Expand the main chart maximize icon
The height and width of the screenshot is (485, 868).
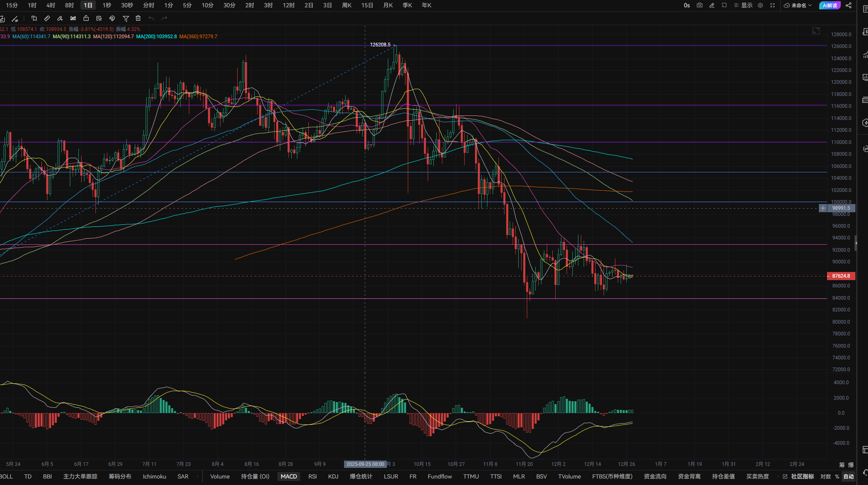pyautogui.click(x=816, y=30)
